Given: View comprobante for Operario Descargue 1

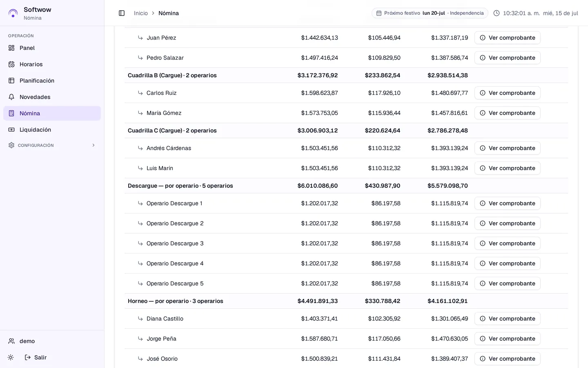Looking at the screenshot, I should click(508, 203).
